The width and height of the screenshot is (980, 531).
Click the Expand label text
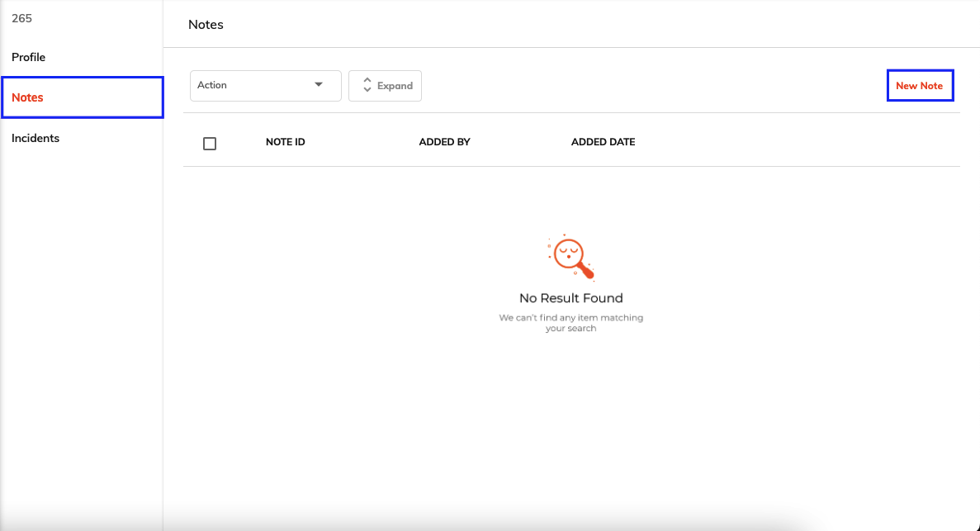(395, 86)
